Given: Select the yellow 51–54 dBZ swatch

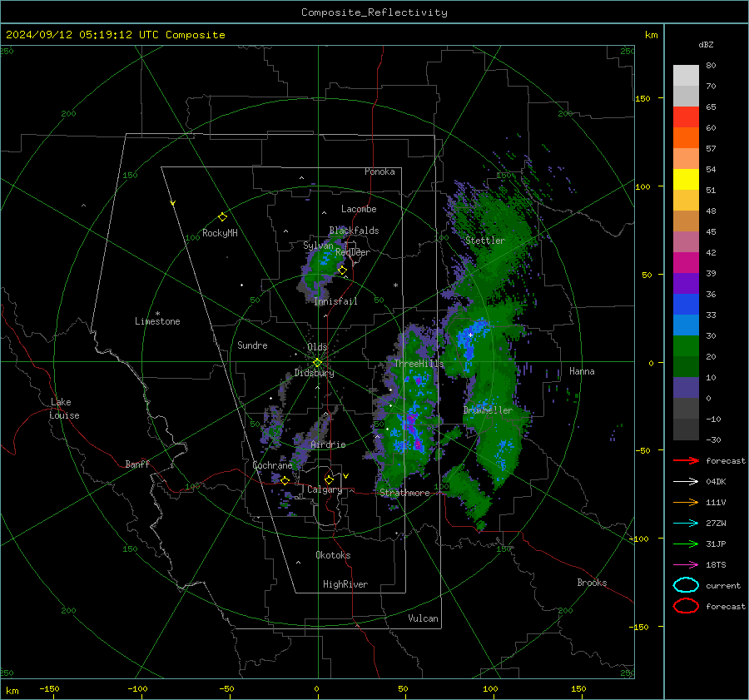Looking at the screenshot, I should tap(686, 180).
